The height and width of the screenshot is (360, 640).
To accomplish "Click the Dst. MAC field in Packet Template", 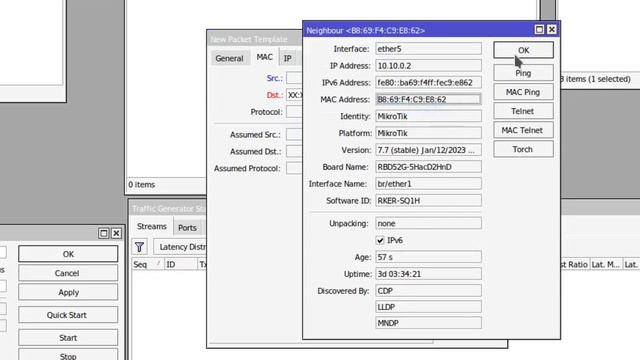I will pyautogui.click(x=294, y=95).
